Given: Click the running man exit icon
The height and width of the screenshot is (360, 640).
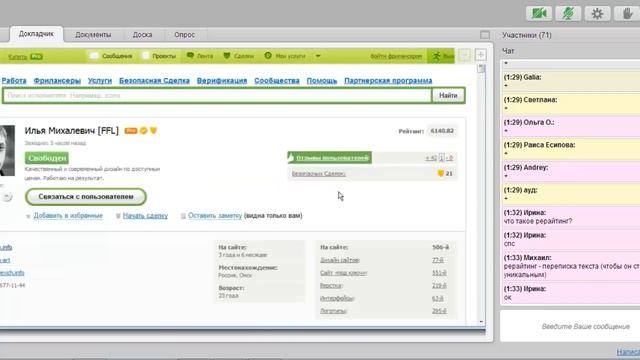Looking at the screenshot, I should [437, 56].
